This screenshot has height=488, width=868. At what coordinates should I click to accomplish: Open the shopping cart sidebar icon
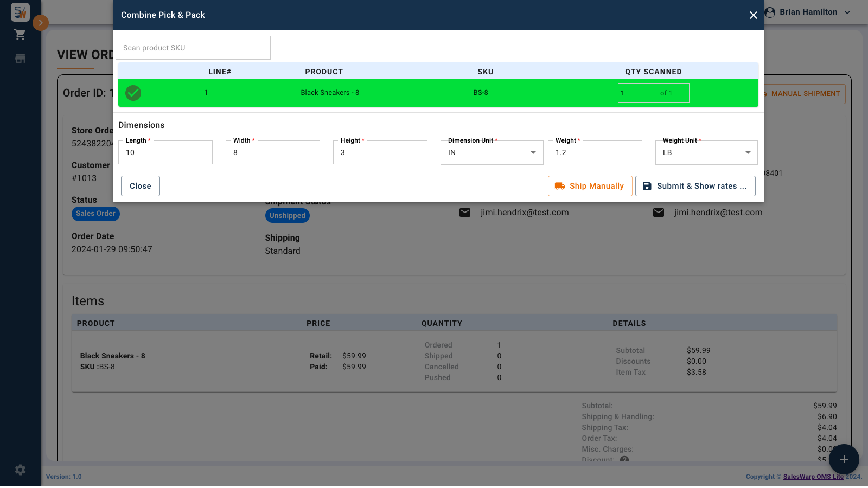(20, 35)
